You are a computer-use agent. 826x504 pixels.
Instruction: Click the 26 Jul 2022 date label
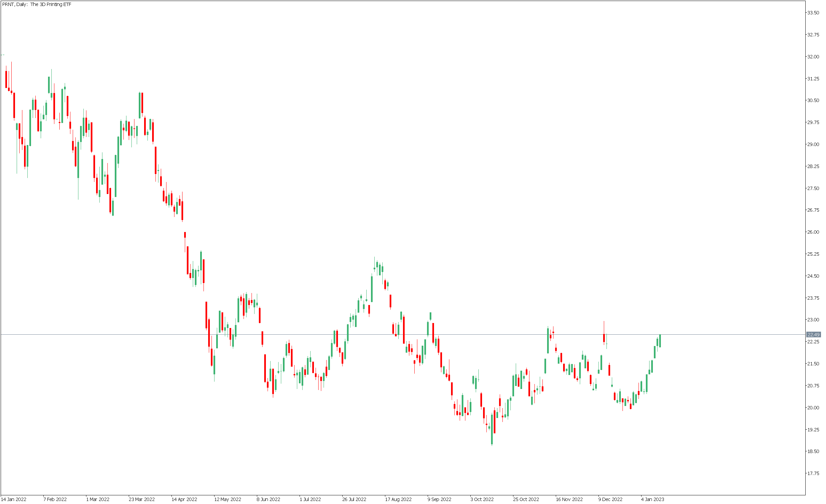[354, 499]
